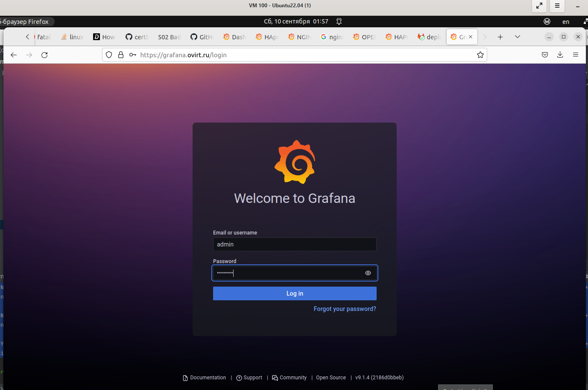
Task: Switch to the 'fatal' tab
Action: (x=42, y=37)
